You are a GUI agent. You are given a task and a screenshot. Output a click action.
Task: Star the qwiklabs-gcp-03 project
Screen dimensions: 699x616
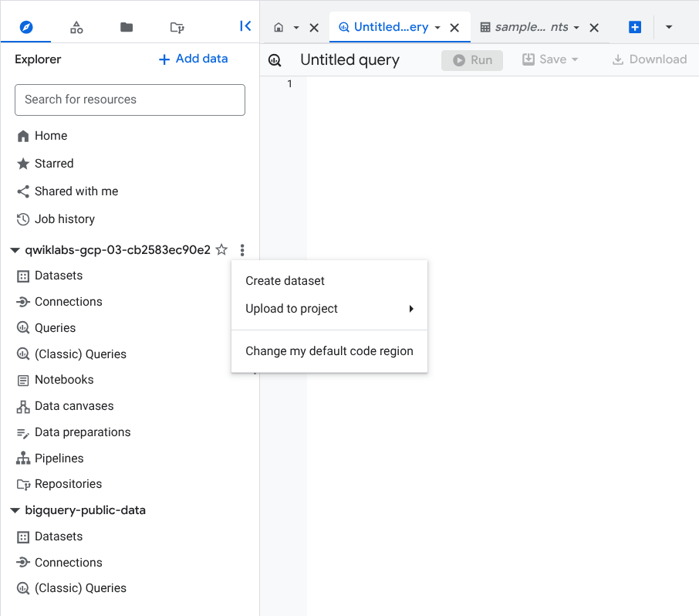pyautogui.click(x=221, y=249)
